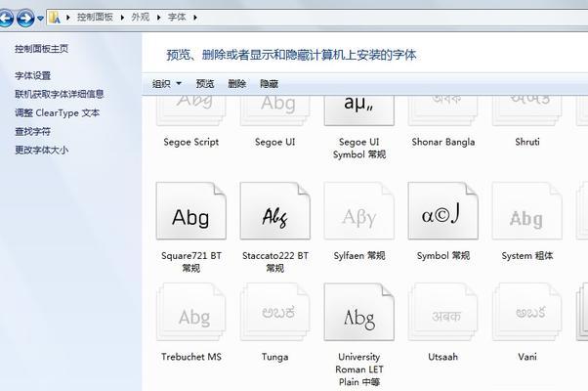Select the Vani font icon

[x=527, y=312]
